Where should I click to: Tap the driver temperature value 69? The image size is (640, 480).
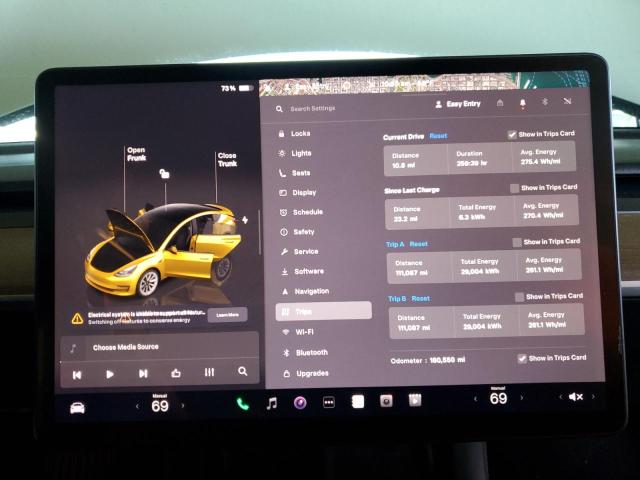coord(160,406)
